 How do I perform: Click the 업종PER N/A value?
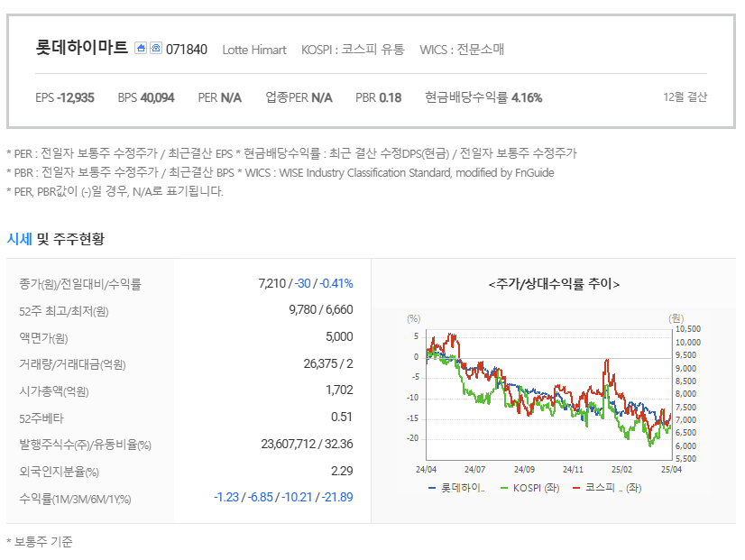click(299, 98)
